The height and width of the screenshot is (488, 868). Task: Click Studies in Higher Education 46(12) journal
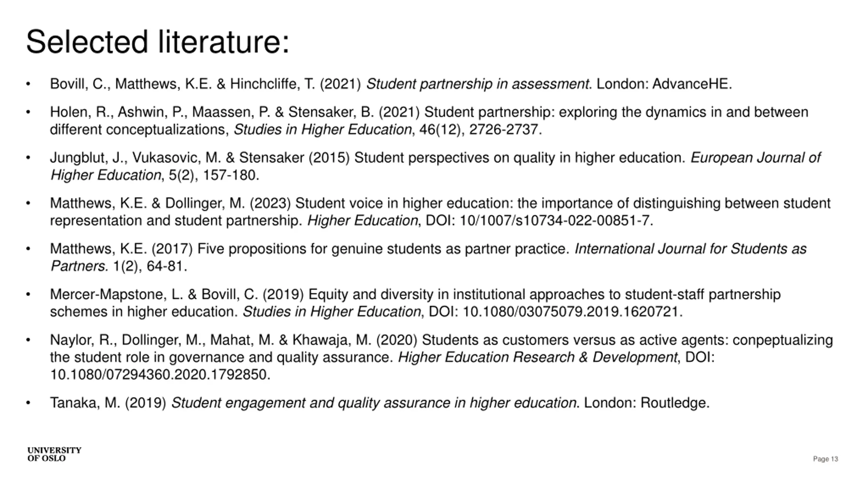click(322, 129)
